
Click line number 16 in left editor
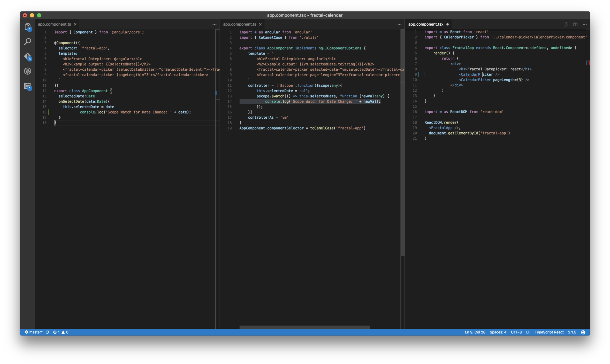(x=44, y=112)
